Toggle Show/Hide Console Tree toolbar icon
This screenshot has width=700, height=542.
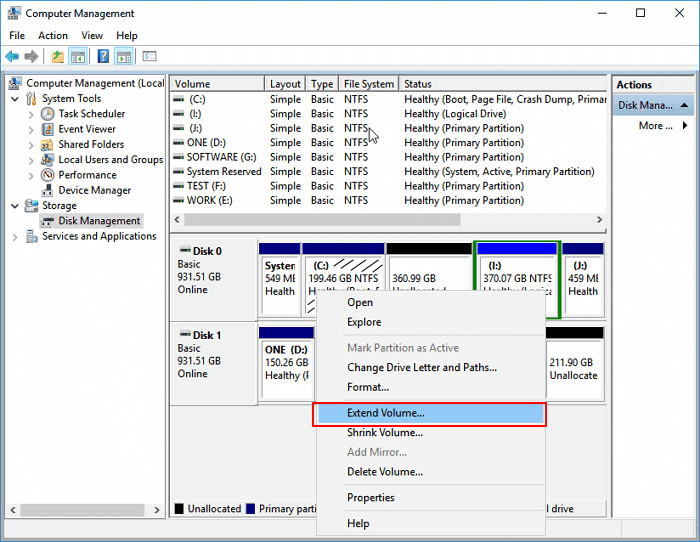(78, 57)
